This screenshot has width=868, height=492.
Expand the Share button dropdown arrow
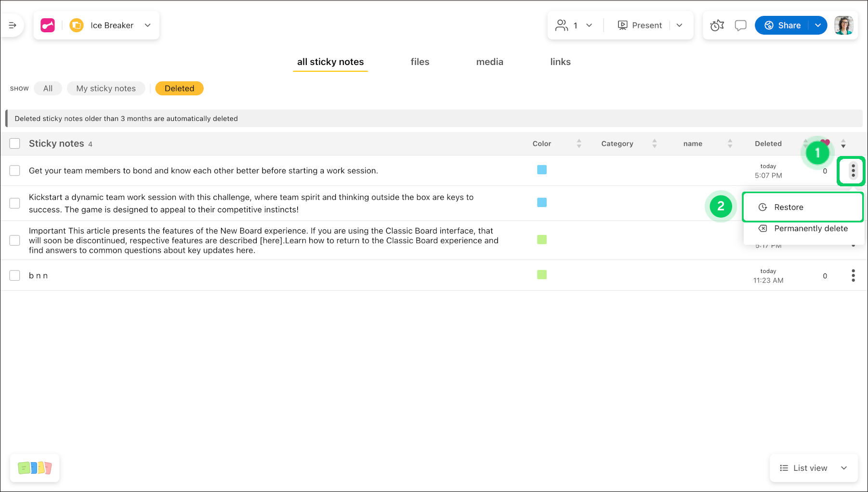[x=818, y=26]
